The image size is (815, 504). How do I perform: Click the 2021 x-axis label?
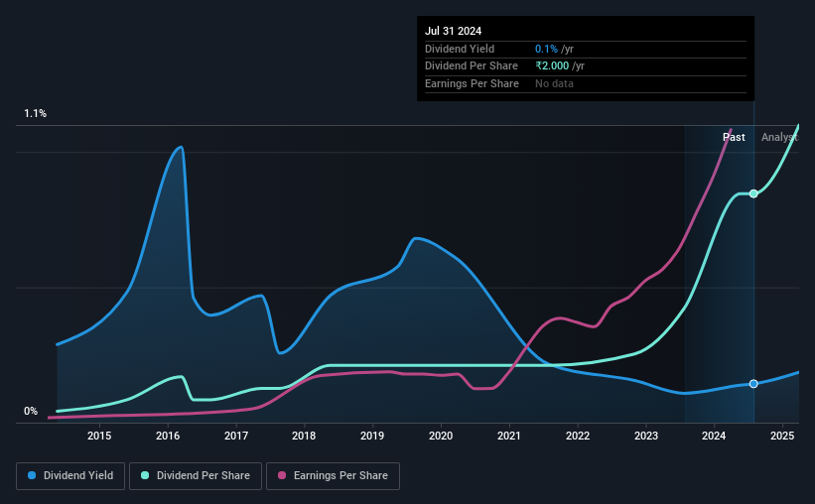[509, 436]
